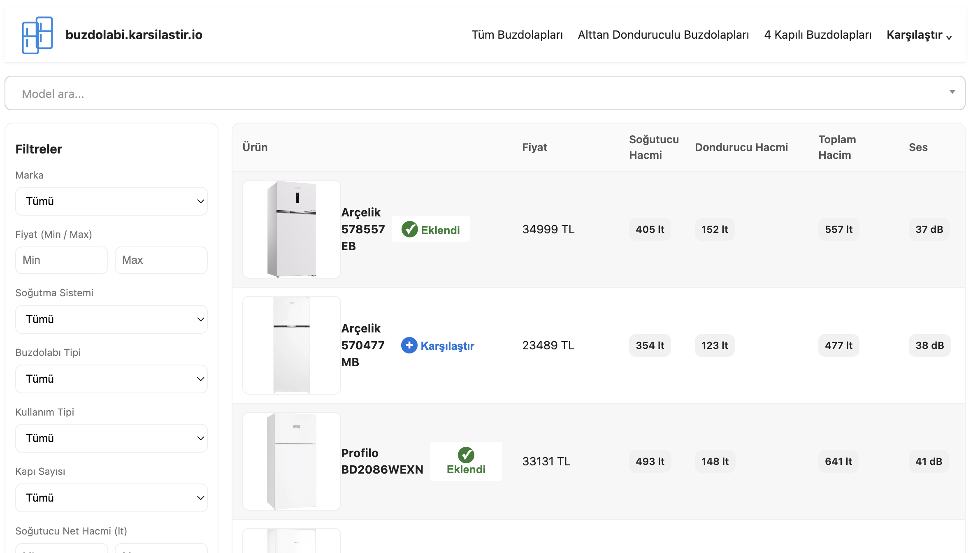The height and width of the screenshot is (553, 980).
Task: Open the Karşılaştır menu chevron
Action: pos(950,37)
